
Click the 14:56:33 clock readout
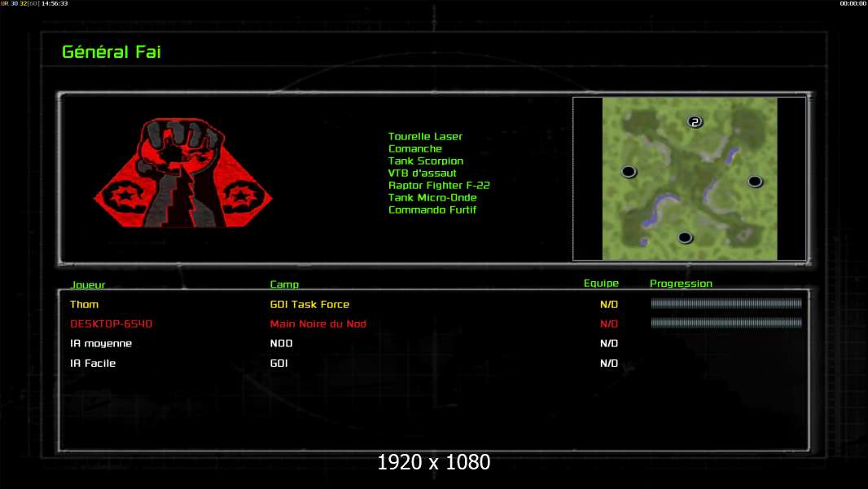point(55,3)
